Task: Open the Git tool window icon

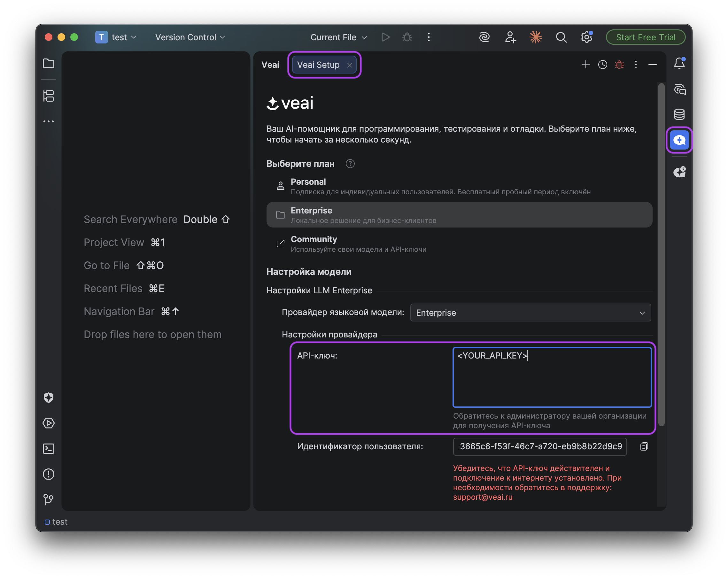Action: (x=49, y=499)
